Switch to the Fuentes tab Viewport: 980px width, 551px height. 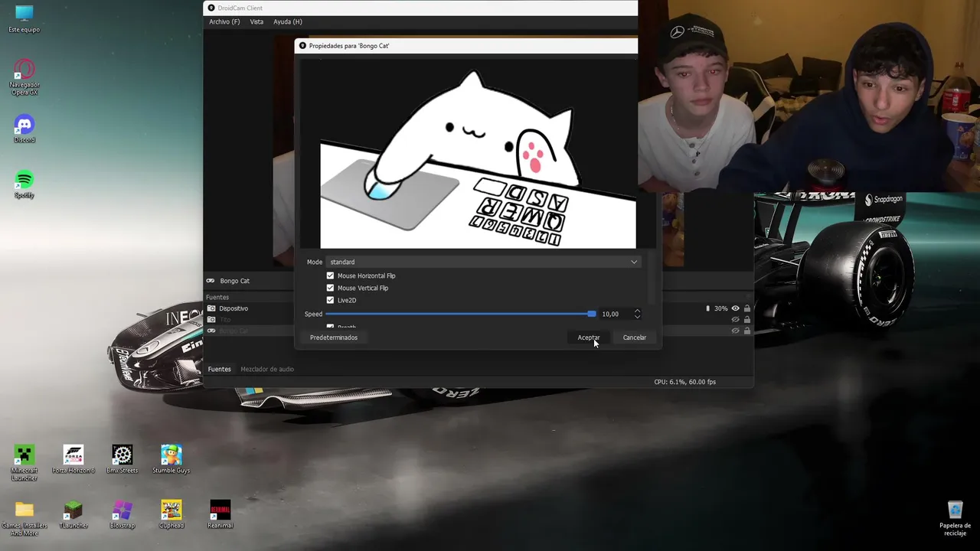pos(220,369)
